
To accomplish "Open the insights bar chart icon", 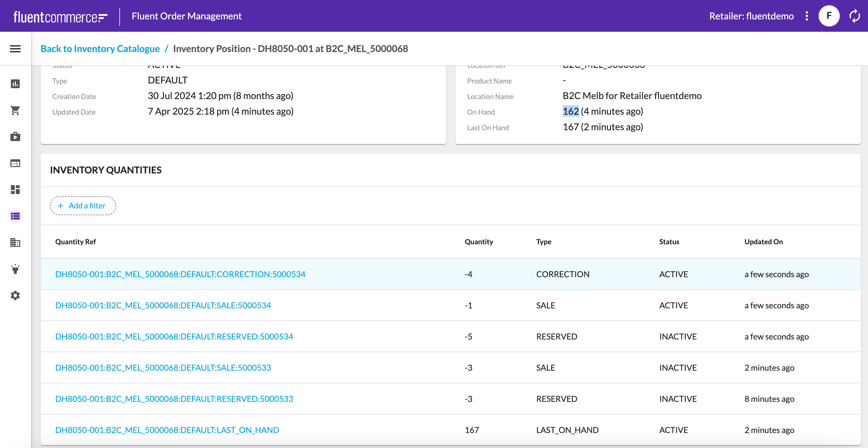I will 15,83.
